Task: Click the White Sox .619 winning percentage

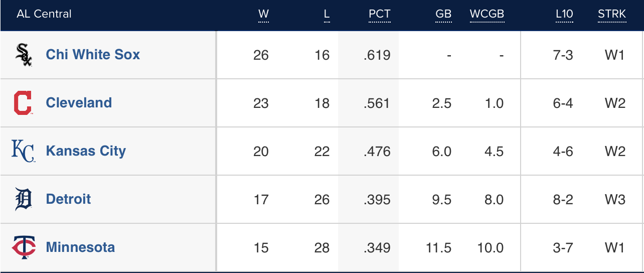Action: (x=377, y=55)
